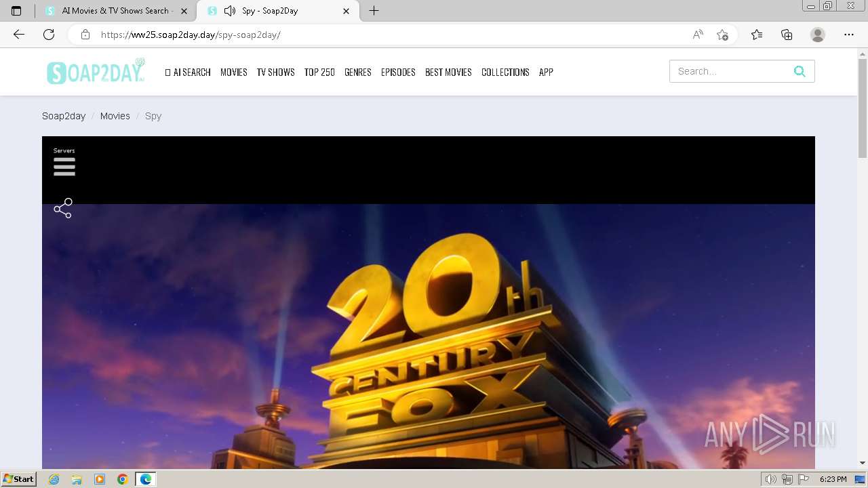Open Action Center flag icon
The height and width of the screenshot is (488, 868).
pos(803,479)
